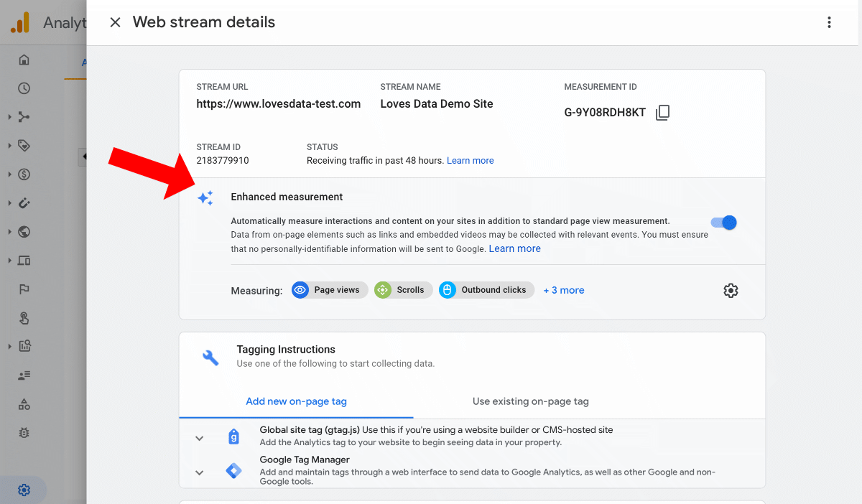Open Admin with the bottom gear icon
This screenshot has height=504, width=862.
pos(24,490)
